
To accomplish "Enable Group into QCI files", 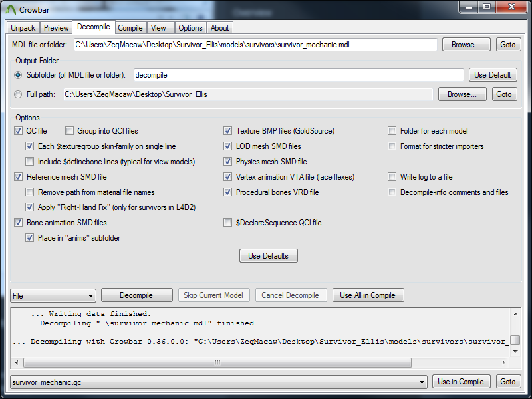I will [70, 131].
